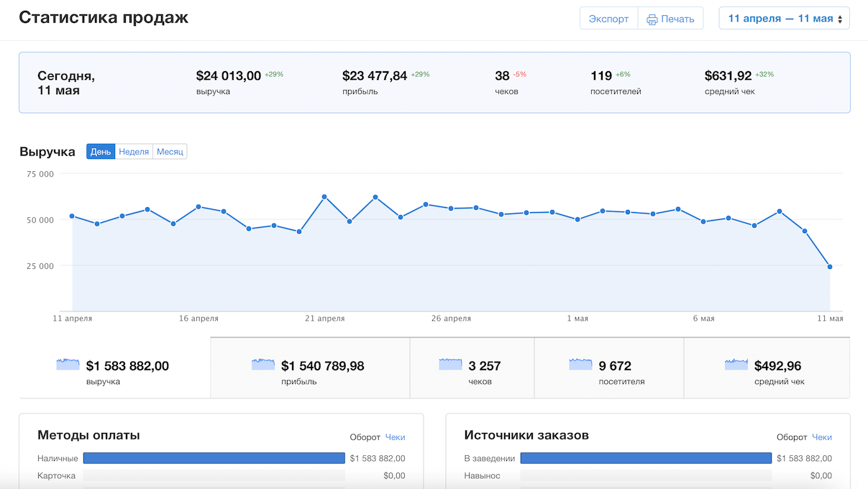Switch chart interval to Неделя
Viewport: 868px width, 489px height.
[134, 152]
